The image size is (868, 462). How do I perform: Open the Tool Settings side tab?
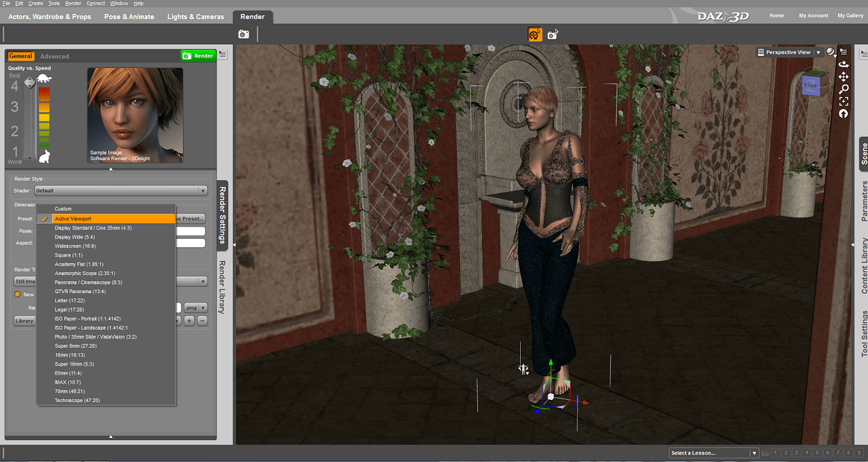coord(863,334)
